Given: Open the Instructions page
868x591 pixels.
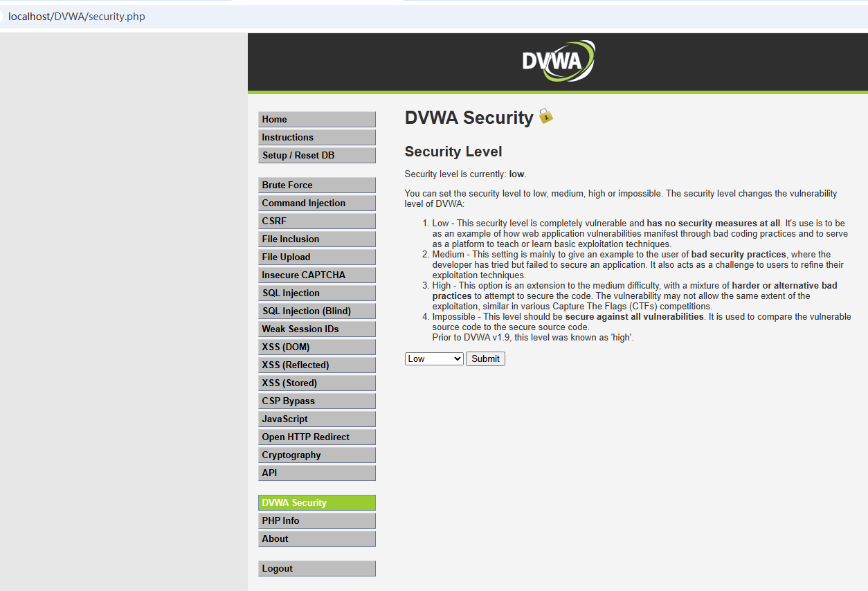Looking at the screenshot, I should click(x=317, y=137).
